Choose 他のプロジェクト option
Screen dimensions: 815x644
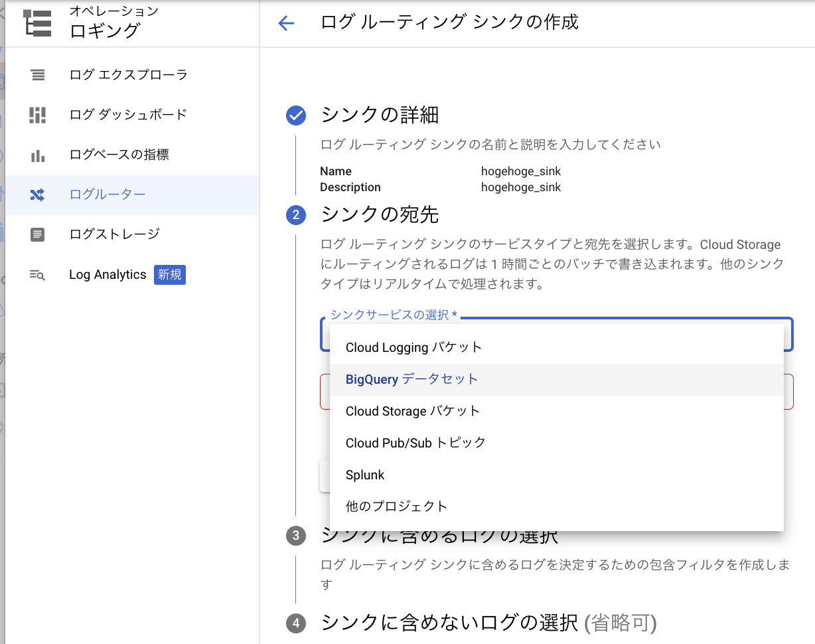click(557, 507)
